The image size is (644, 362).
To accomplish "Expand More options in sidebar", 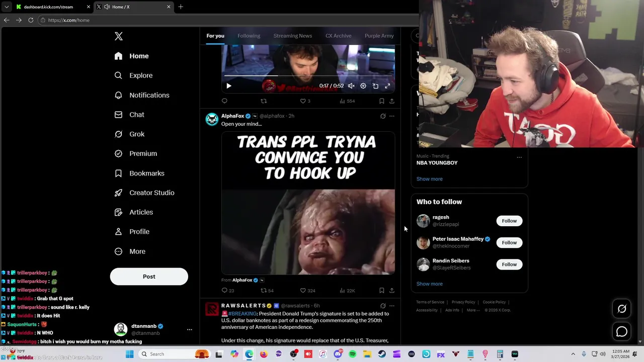I will (x=130, y=251).
